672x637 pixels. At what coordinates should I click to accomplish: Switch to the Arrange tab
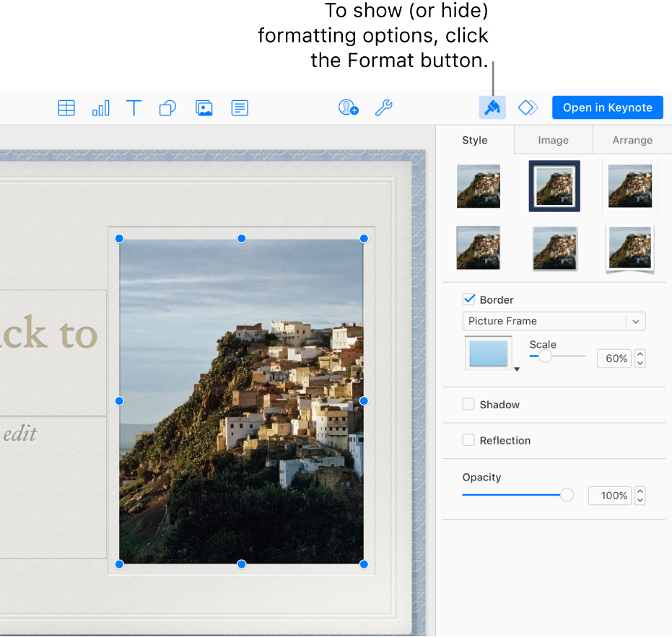point(632,141)
